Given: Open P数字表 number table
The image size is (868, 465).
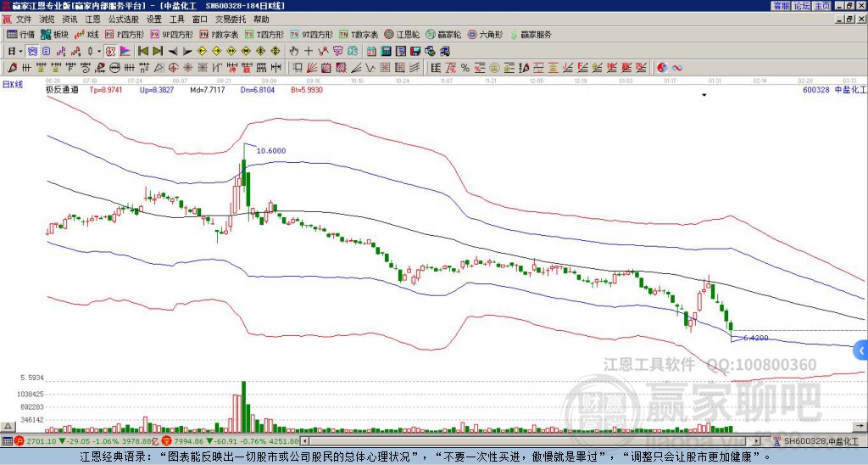Looking at the screenshot, I should pyautogui.click(x=219, y=34).
